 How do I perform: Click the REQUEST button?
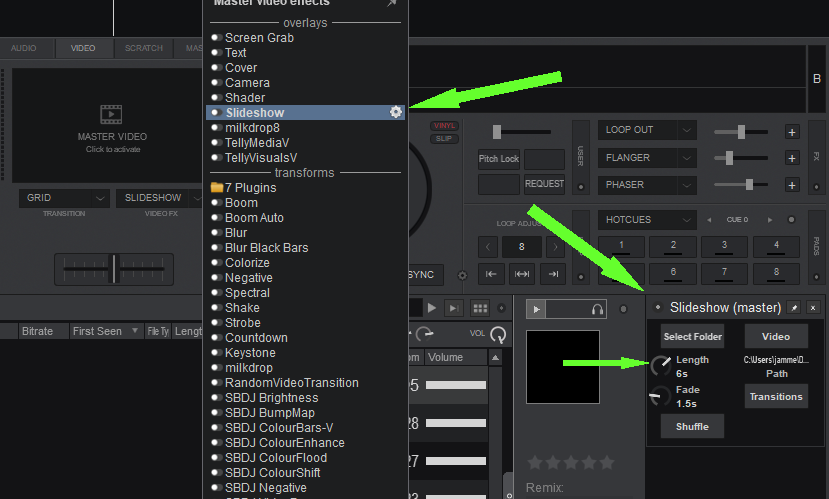(544, 184)
